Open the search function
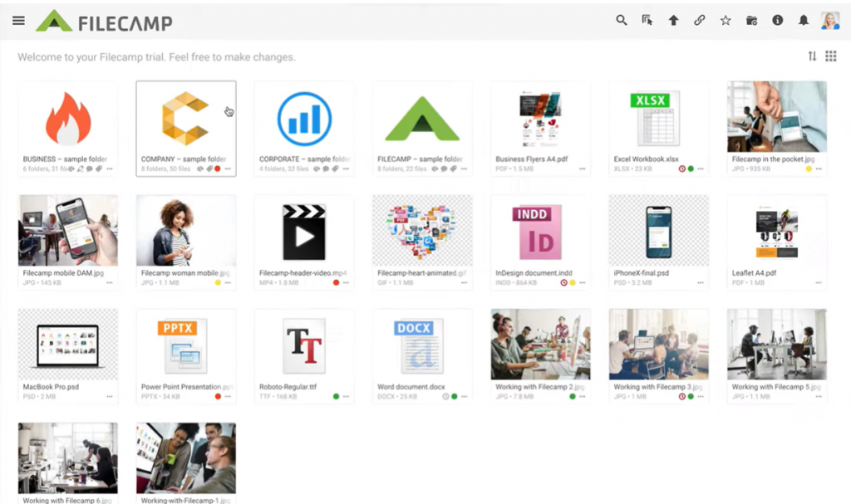This screenshot has width=851, height=504. pos(622,20)
